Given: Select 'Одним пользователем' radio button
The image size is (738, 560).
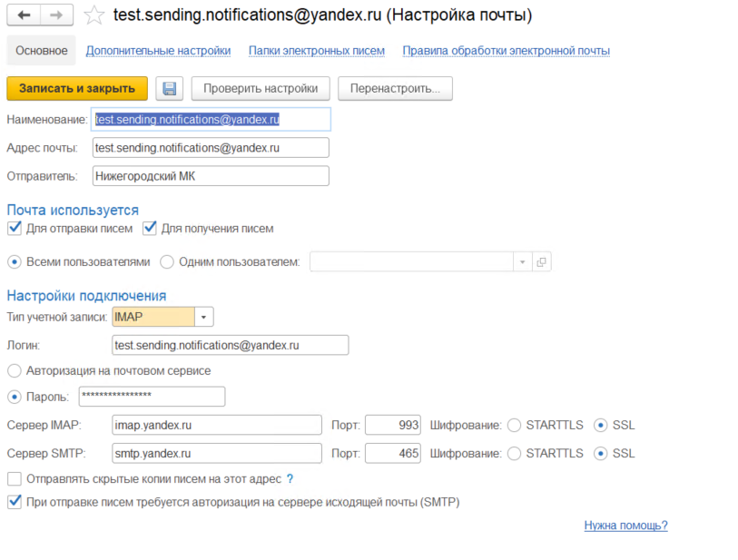Looking at the screenshot, I should [167, 262].
